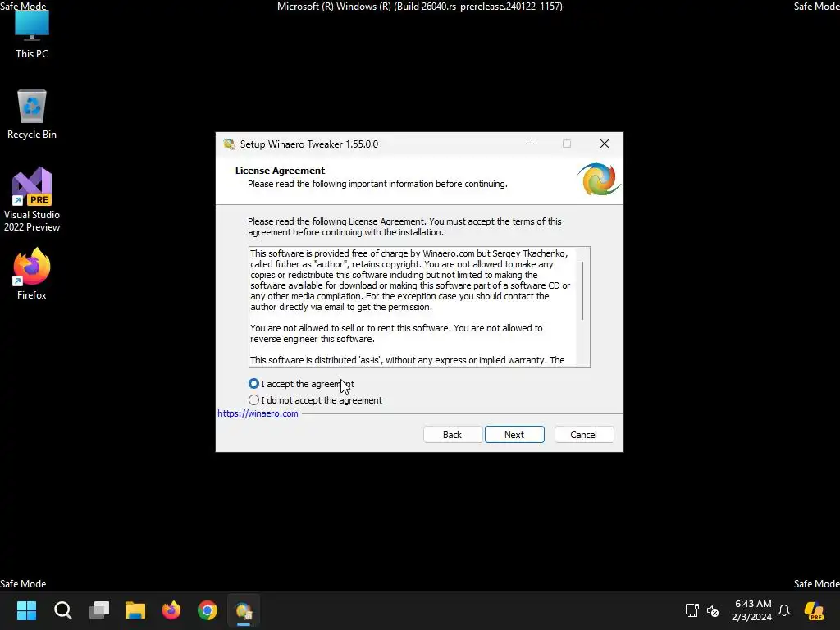Click Next to continue installation

pos(514,435)
